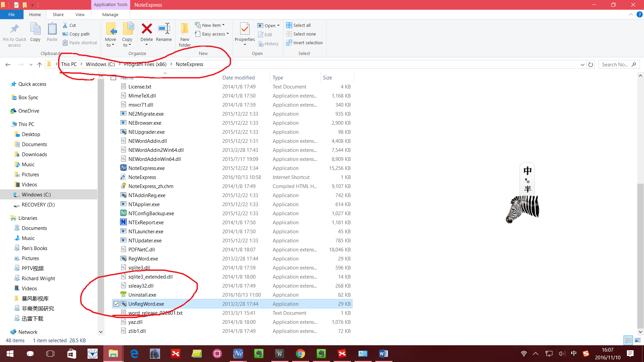Click the Paste icon in the ribbon

(x=52, y=29)
